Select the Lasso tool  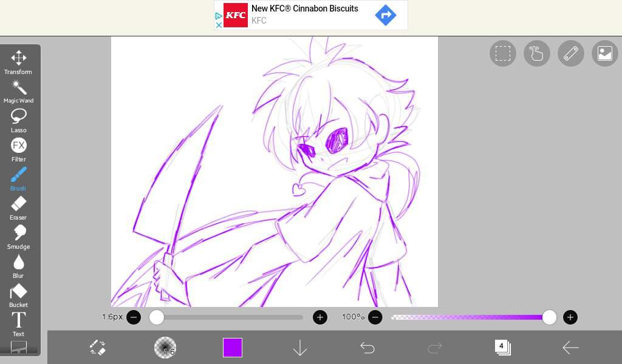(18, 121)
